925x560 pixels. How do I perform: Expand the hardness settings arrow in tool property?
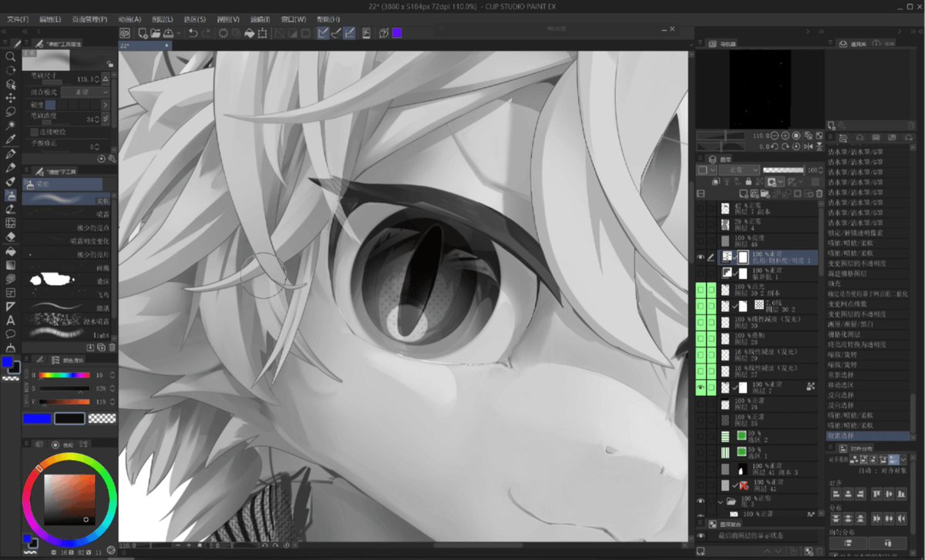(x=106, y=104)
